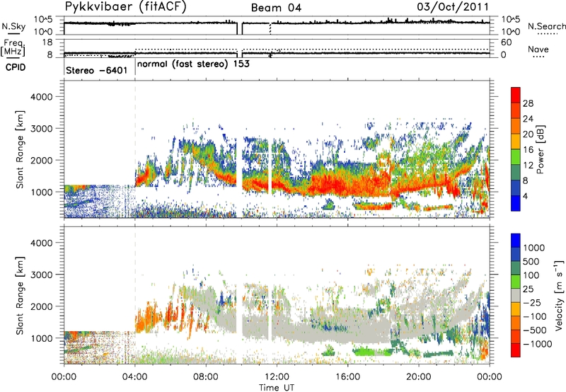Click the red bottom of Velocity colorbar
The width and height of the screenshot is (566, 392).
(516, 350)
